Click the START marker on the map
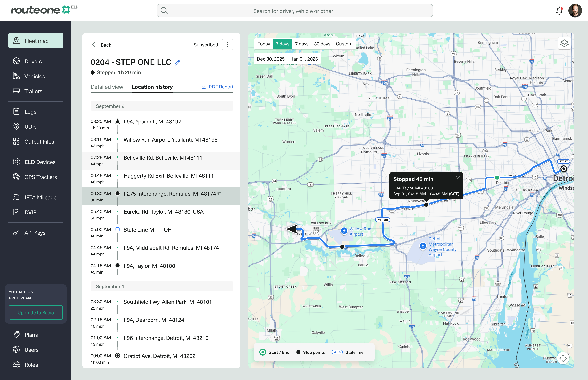This screenshot has width=588, height=380. (564, 169)
